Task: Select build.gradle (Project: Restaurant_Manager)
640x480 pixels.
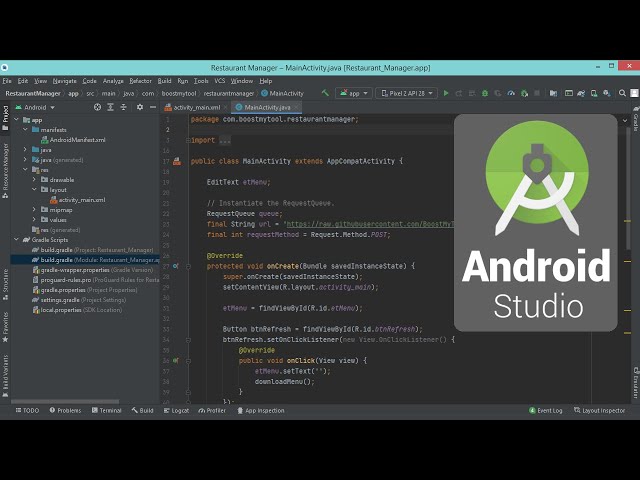Action: point(93,250)
